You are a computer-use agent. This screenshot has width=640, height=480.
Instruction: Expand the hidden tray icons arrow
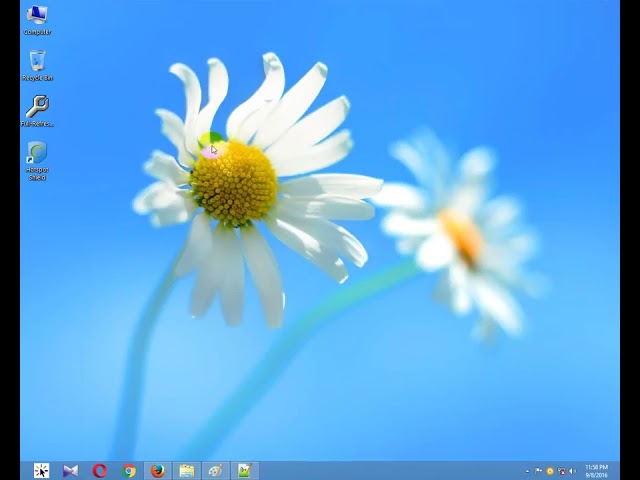(x=527, y=471)
